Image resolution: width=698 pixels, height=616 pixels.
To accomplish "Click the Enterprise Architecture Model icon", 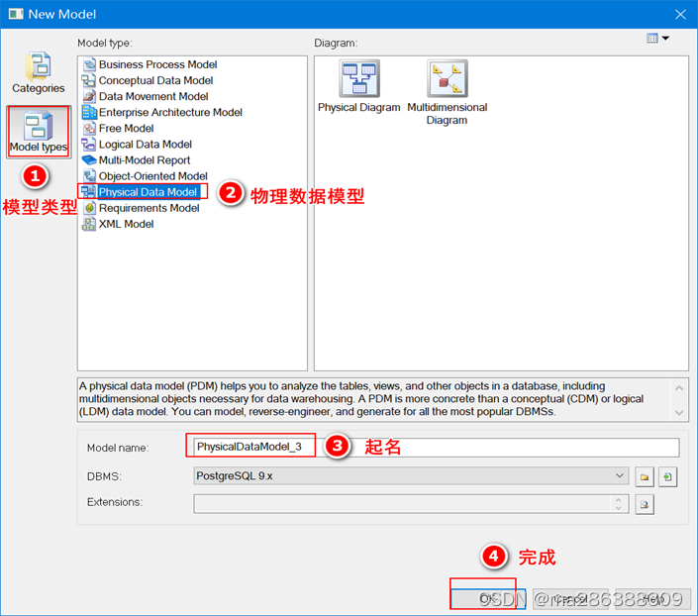I will click(89, 112).
